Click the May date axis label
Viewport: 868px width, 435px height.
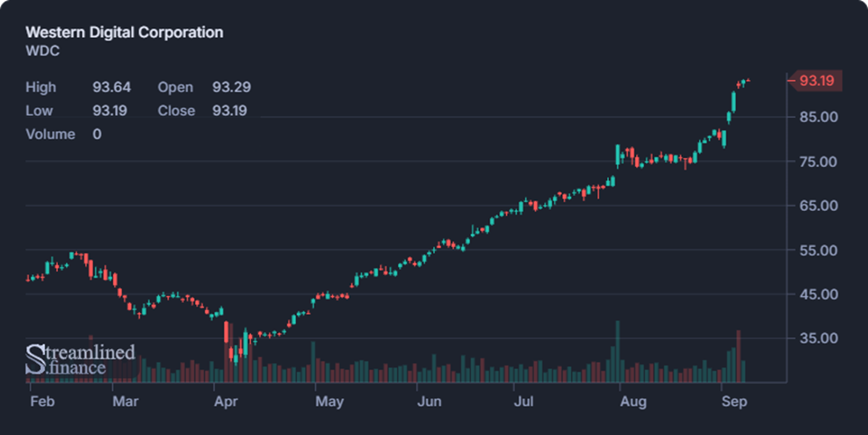329,402
